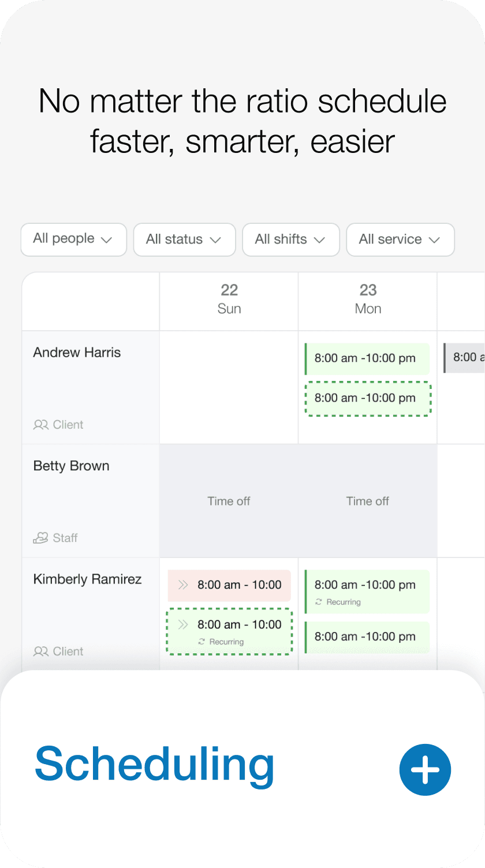
Task: Click recurring icon on Kimberly's dashed Sunday shift
Action: [201, 642]
